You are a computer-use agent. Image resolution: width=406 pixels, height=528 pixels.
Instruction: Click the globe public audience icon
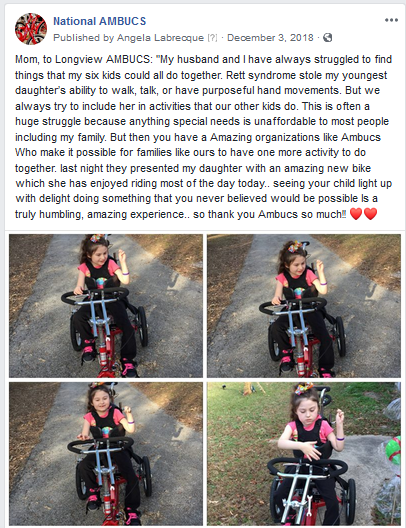pyautogui.click(x=327, y=37)
